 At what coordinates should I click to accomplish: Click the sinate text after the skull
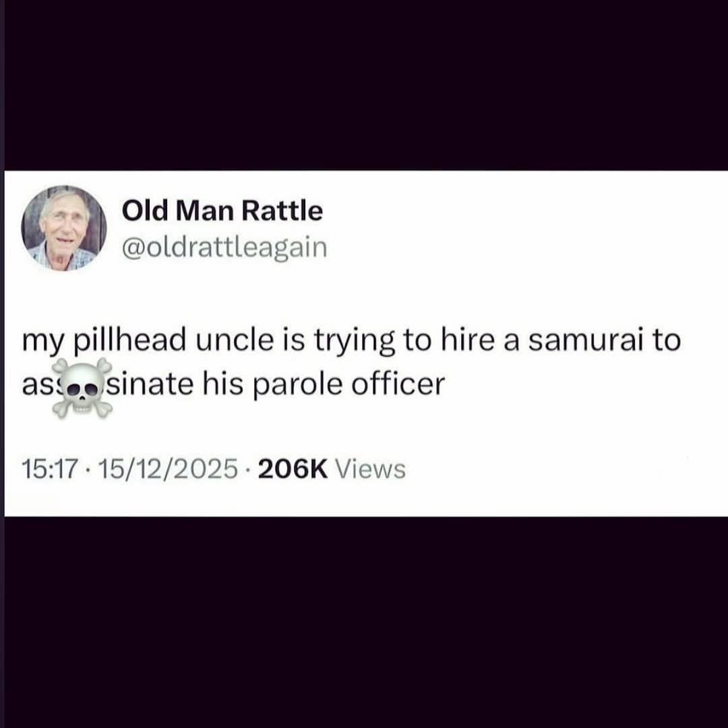coord(150,384)
